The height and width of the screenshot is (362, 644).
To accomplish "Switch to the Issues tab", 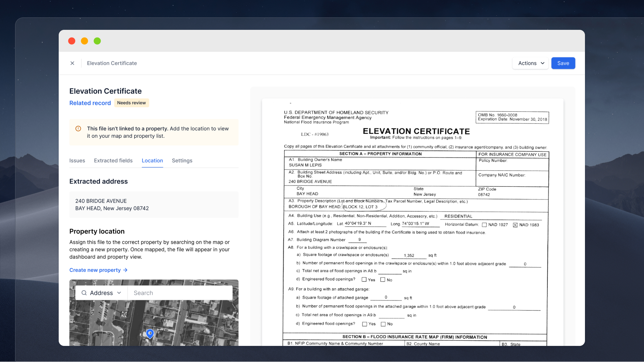I will (x=77, y=161).
